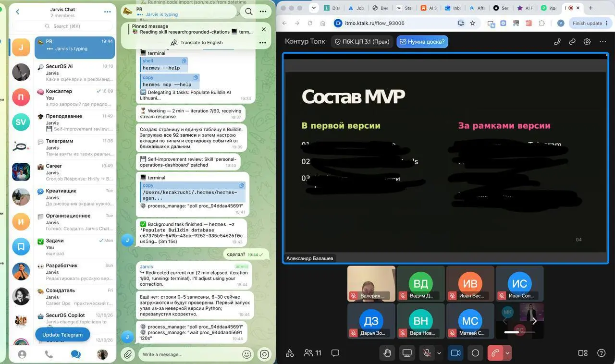The width and height of the screenshot is (615, 364).
Task: Open the Jarvis Chat three-dot menu
Action: [x=107, y=12]
